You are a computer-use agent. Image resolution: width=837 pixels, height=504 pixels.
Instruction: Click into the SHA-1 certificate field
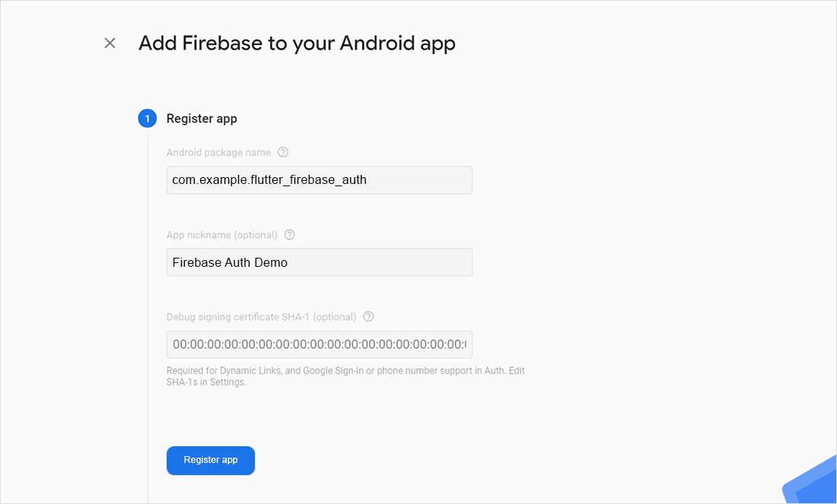click(320, 344)
